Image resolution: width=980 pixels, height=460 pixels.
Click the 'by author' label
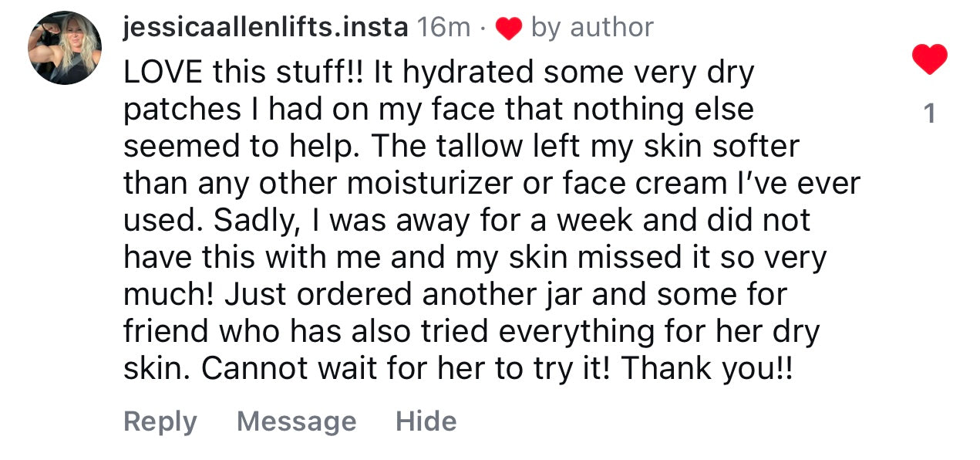(592, 28)
